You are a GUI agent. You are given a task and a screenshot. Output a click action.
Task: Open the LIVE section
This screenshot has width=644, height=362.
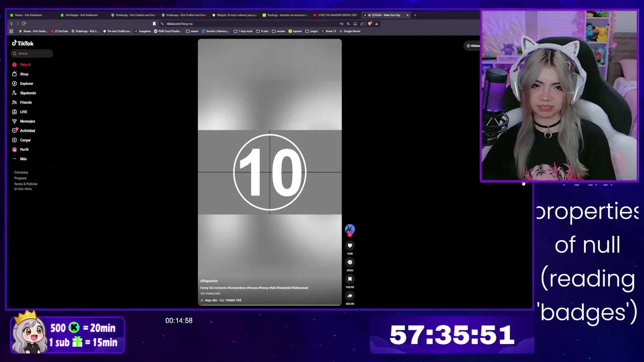pyautogui.click(x=20, y=112)
